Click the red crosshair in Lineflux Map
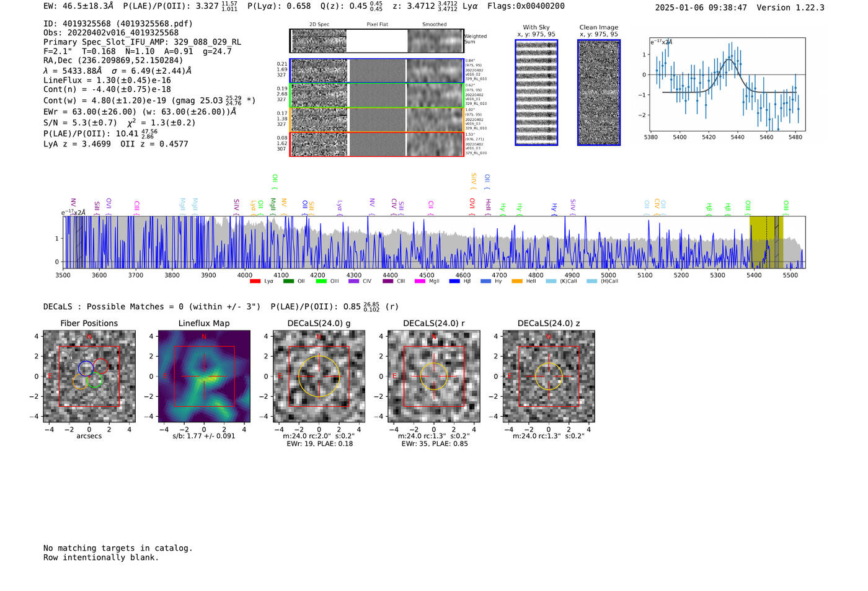This screenshot has width=868, height=591. (204, 376)
